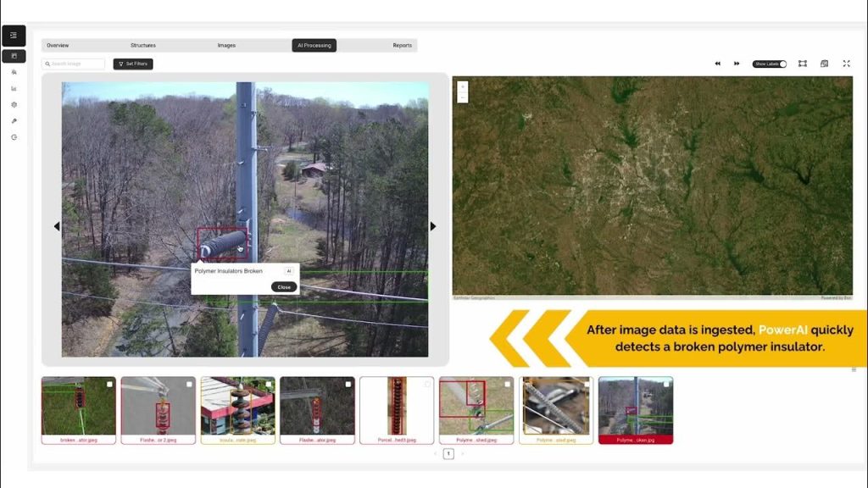
Task: Select the bounding box draw tool icon
Action: coord(802,64)
